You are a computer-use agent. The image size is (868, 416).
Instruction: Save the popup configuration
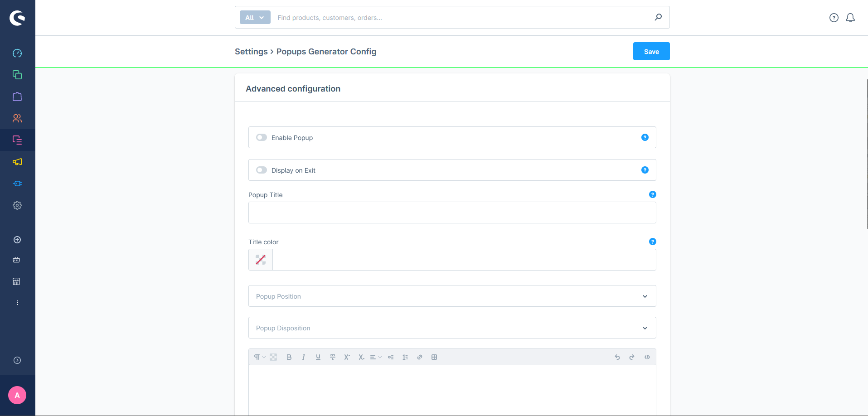click(x=651, y=51)
